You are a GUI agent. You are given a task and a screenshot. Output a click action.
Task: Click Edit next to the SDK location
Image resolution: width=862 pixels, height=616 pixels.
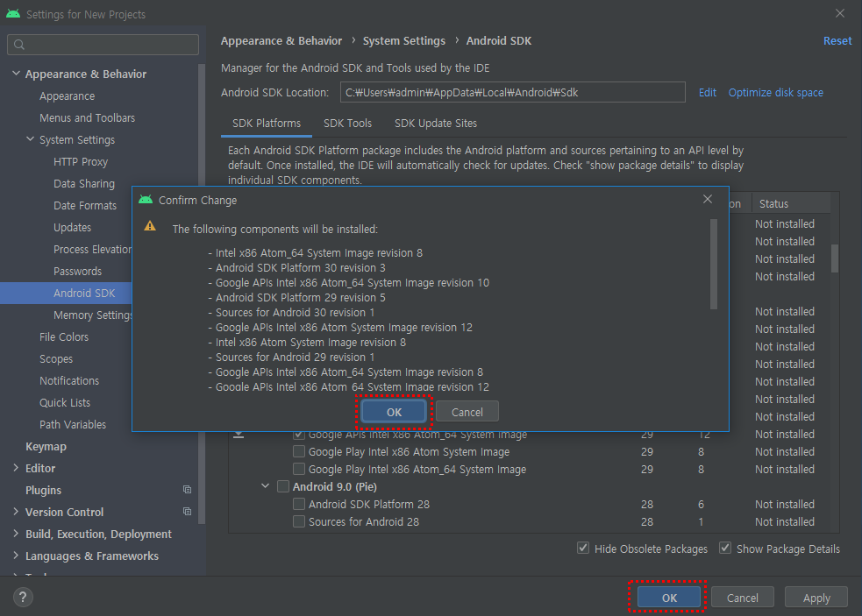(x=708, y=92)
